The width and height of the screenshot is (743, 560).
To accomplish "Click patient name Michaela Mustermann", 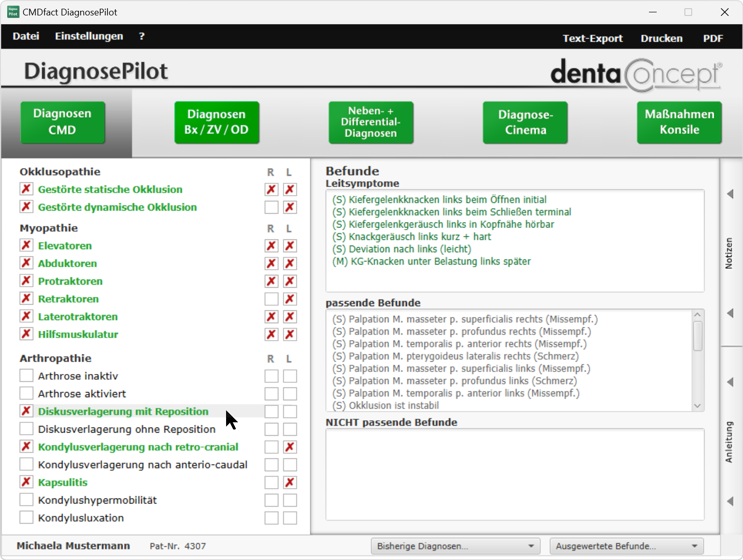I will coord(73,546).
